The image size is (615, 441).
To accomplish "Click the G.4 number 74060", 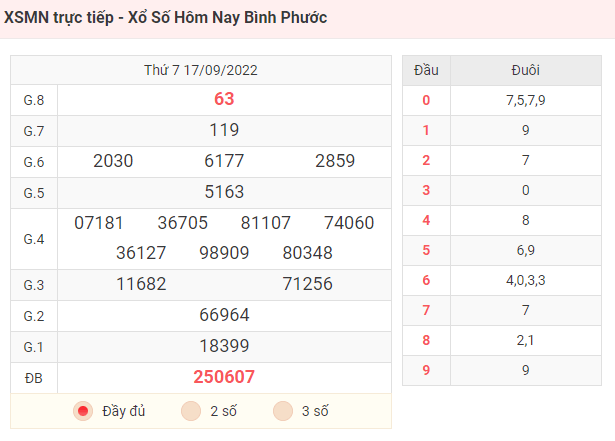I will point(349,223).
